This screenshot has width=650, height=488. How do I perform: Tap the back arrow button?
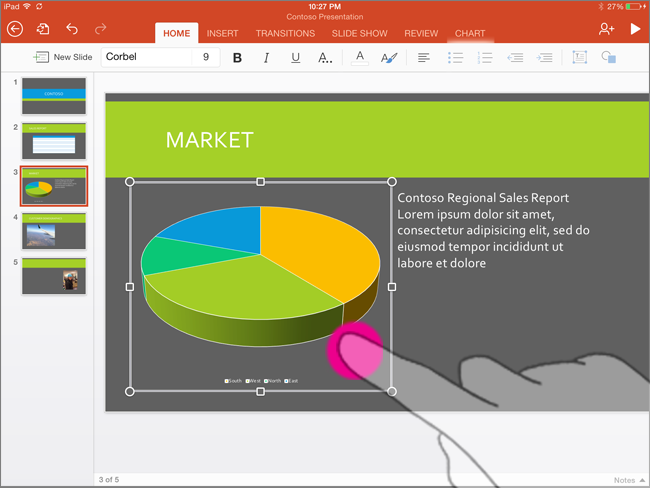point(15,30)
